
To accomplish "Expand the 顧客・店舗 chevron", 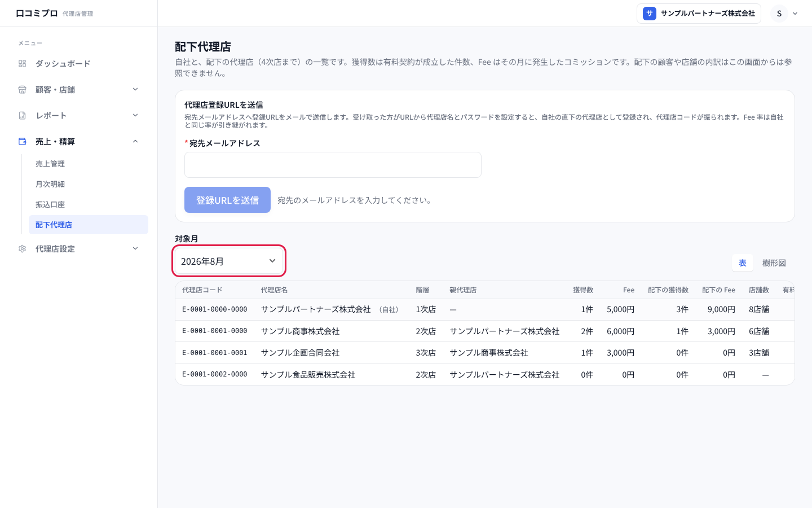I will point(135,89).
